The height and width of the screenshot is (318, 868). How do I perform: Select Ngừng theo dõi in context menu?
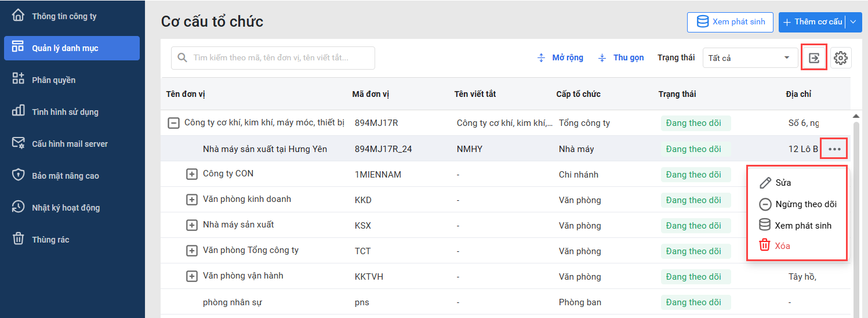point(805,204)
